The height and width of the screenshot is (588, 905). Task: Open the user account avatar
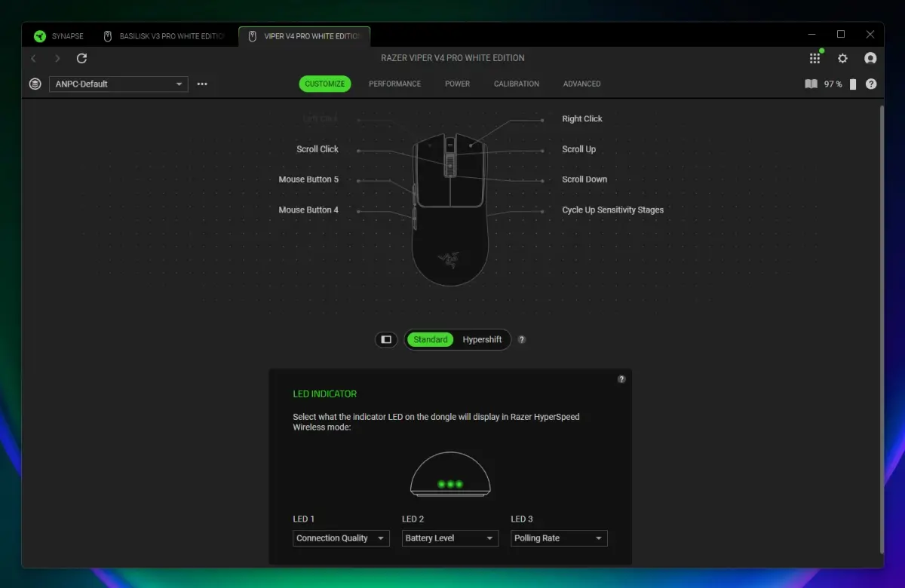(870, 58)
